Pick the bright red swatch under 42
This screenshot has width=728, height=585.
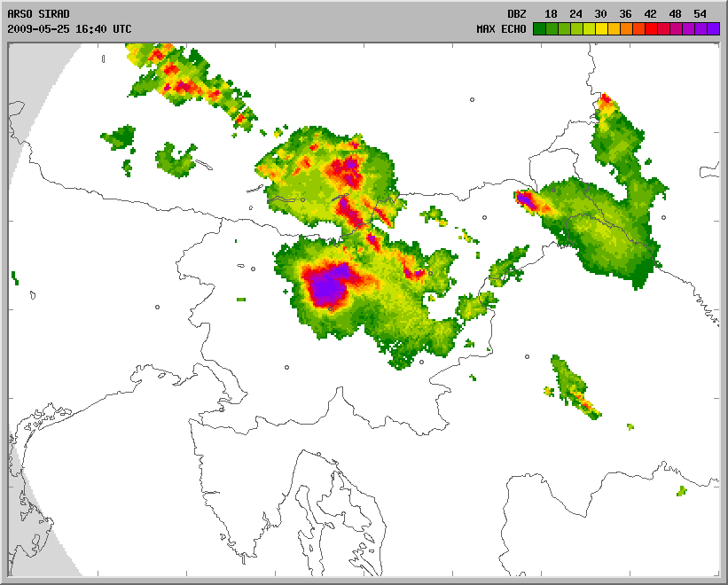tap(650, 28)
